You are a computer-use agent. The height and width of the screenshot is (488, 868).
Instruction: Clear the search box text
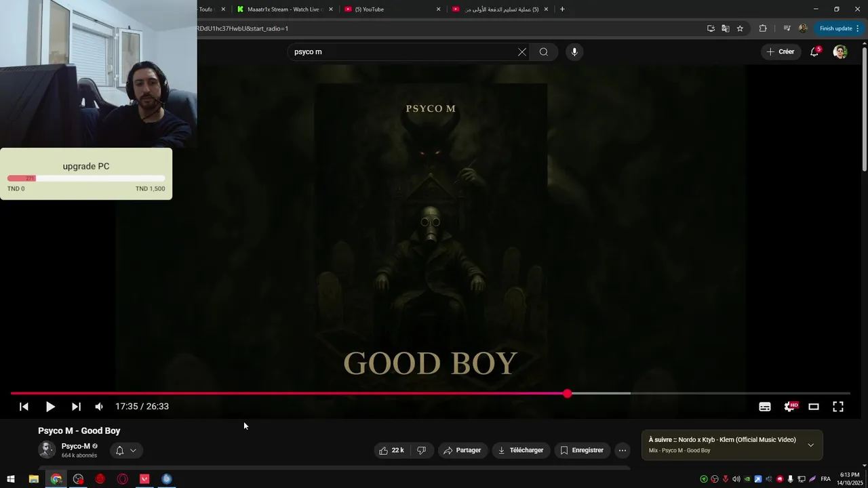click(522, 52)
